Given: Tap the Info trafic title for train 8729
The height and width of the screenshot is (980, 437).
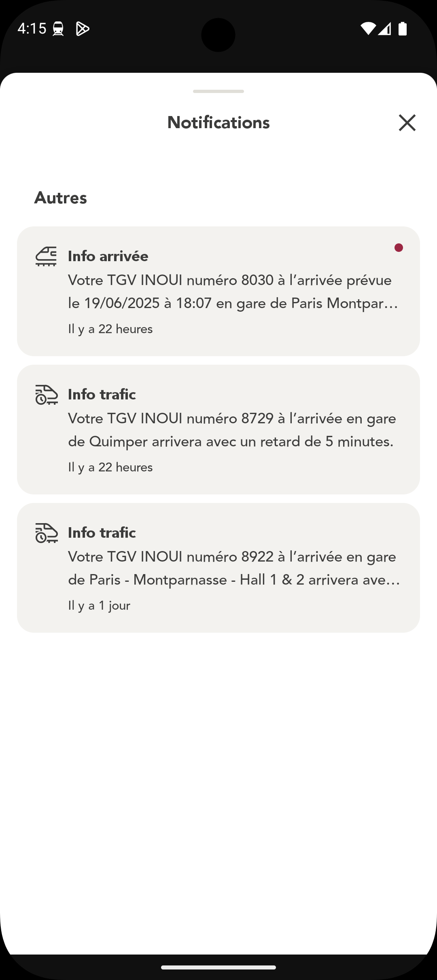Looking at the screenshot, I should point(102,395).
